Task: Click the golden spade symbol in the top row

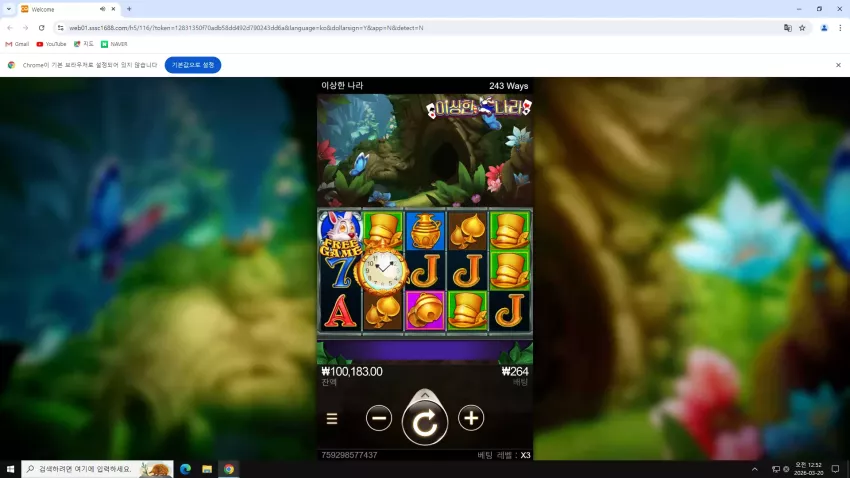Action: (466, 230)
